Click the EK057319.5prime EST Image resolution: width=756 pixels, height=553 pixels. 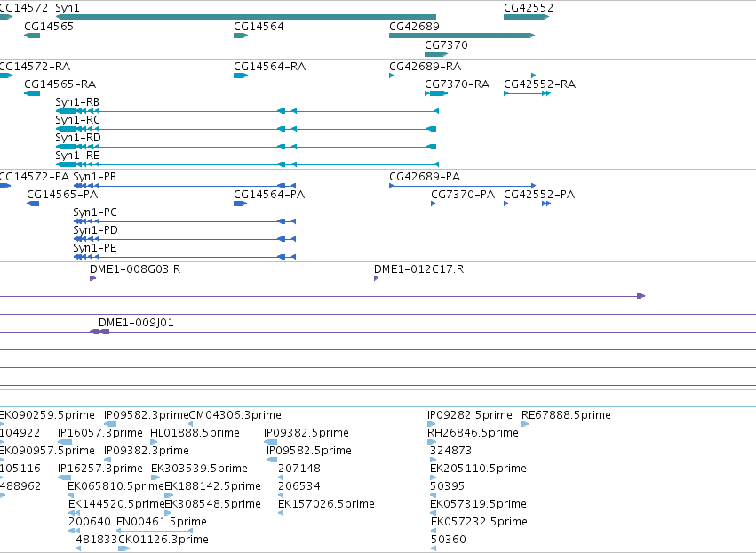coord(433,513)
